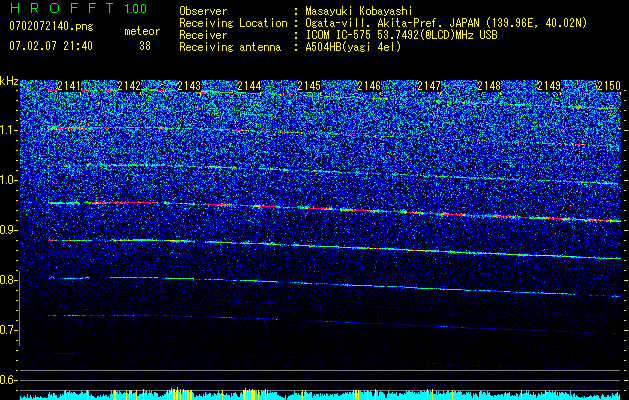Image resolution: width=629 pixels, height=400 pixels.
Task: Click the 0.8 kHz axis label
Action: click(9, 280)
